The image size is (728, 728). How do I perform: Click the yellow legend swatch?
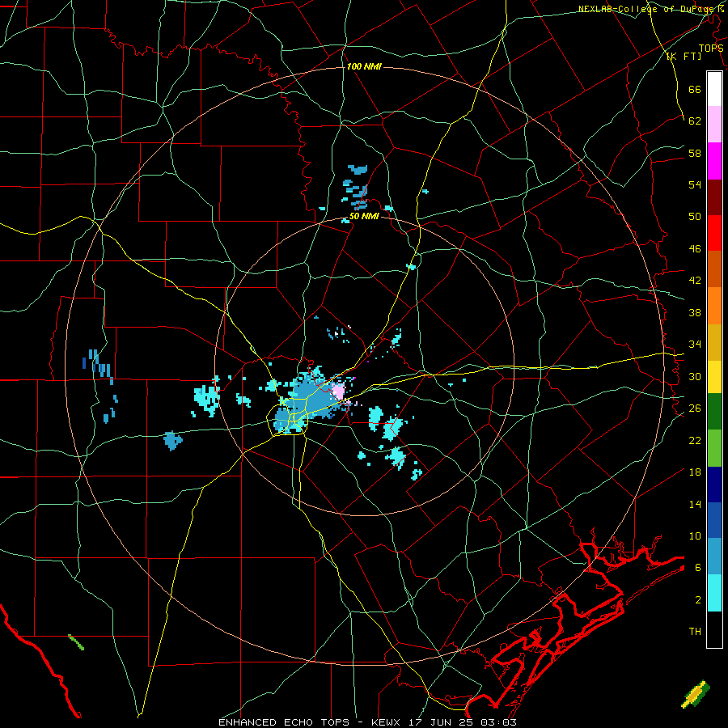click(714, 377)
